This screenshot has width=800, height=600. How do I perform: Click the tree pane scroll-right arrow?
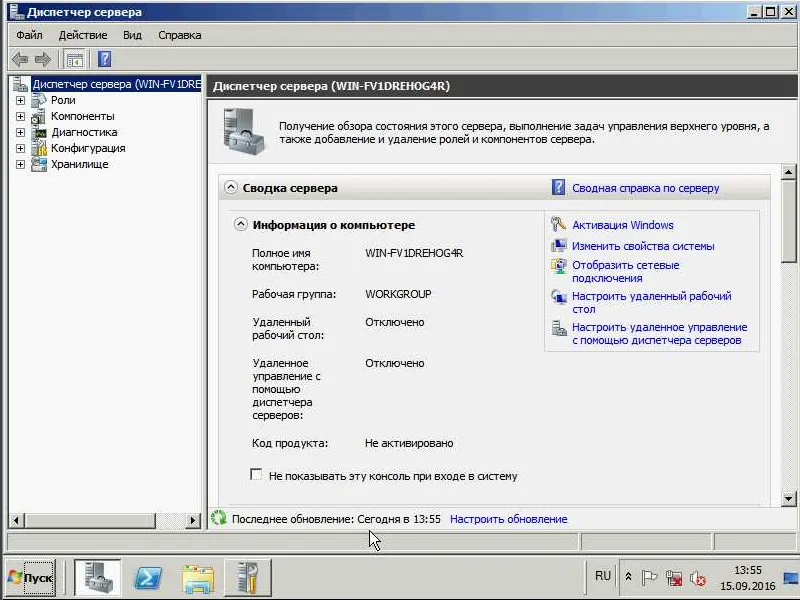coord(193,520)
